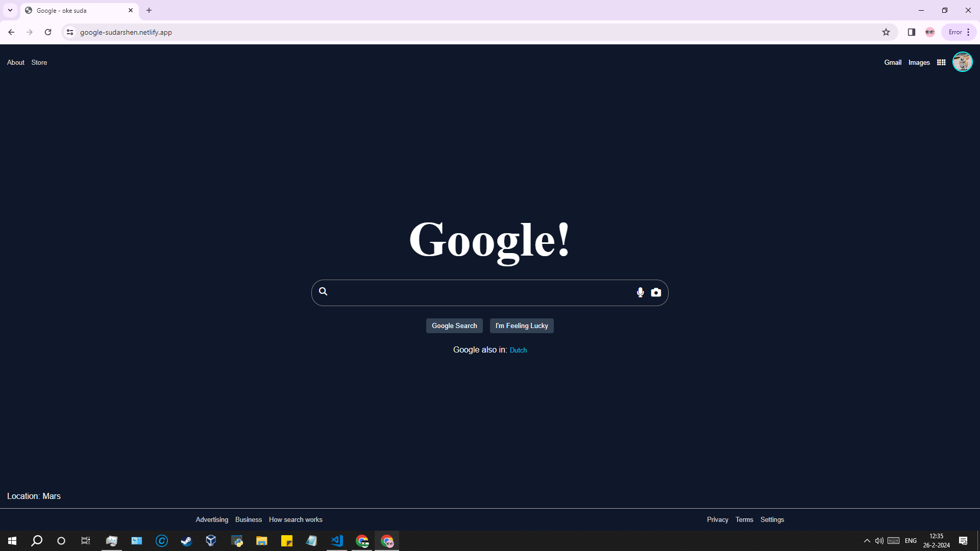Select the 'Google - oke suda' tab
The image size is (980, 551).
[79, 10]
